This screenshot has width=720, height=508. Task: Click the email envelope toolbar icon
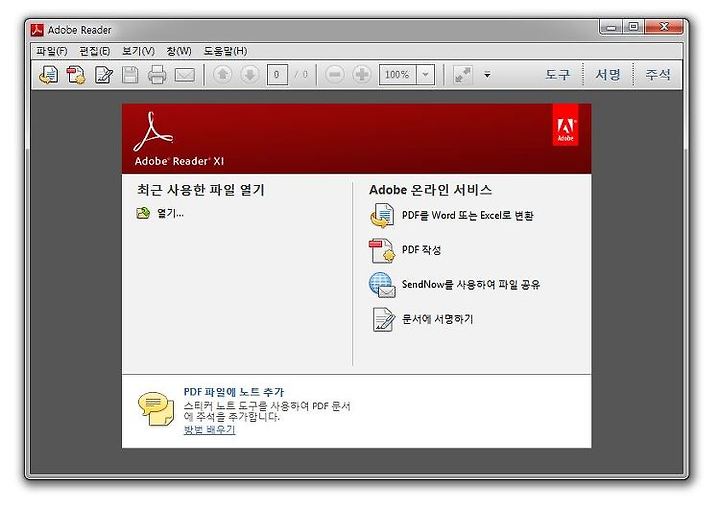click(x=185, y=75)
